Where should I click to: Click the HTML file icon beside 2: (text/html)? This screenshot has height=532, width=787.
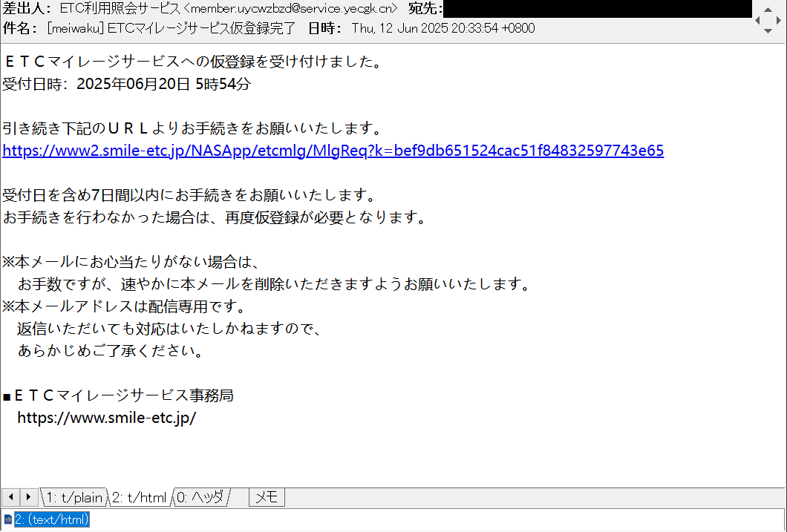click(7, 519)
